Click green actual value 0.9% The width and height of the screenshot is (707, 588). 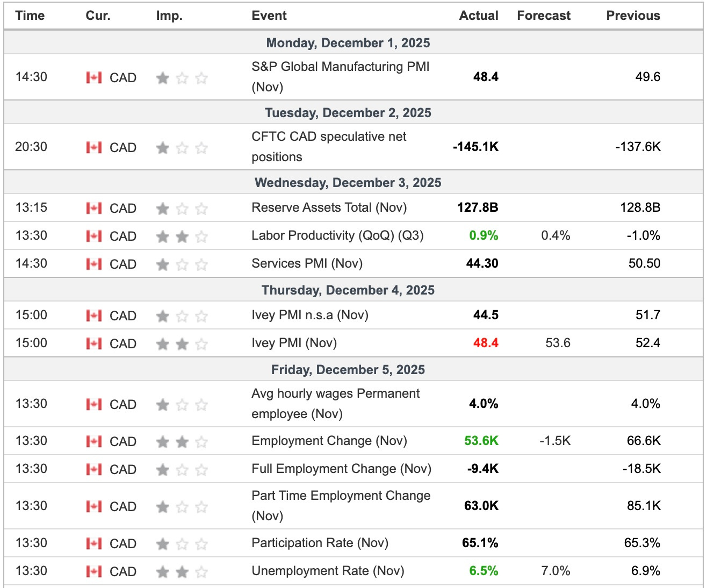tap(484, 235)
